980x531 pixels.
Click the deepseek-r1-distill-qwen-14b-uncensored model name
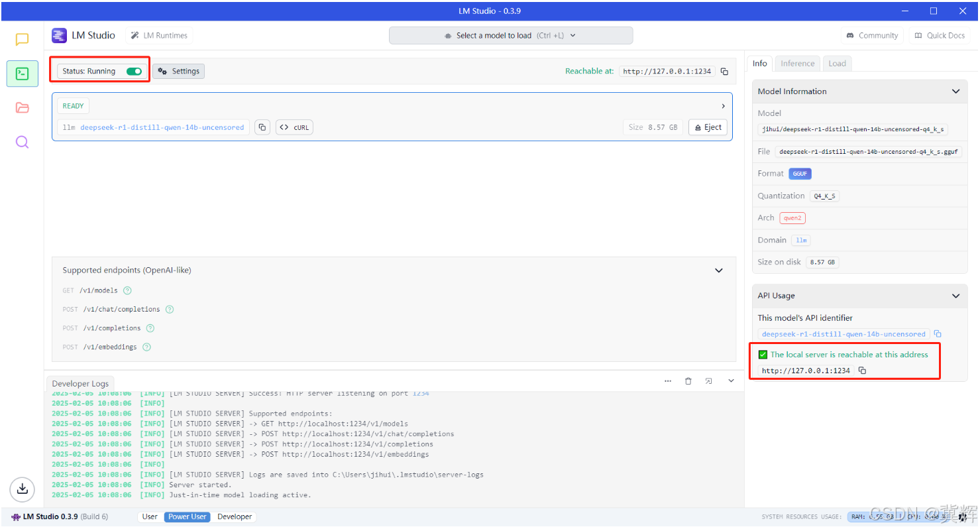coord(162,127)
